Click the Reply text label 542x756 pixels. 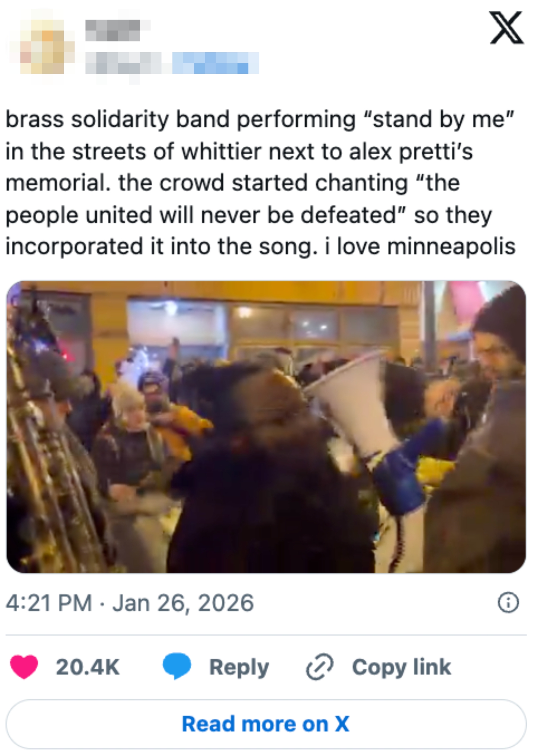[239, 668]
